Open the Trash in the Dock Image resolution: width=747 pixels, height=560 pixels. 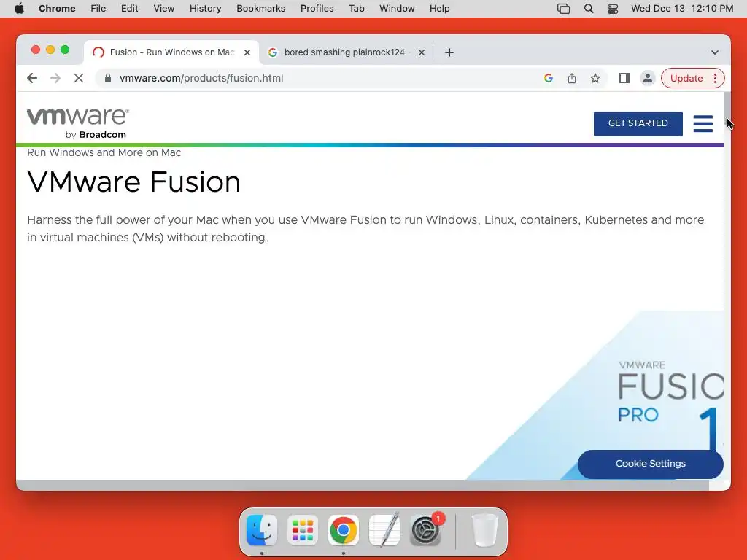(x=484, y=530)
